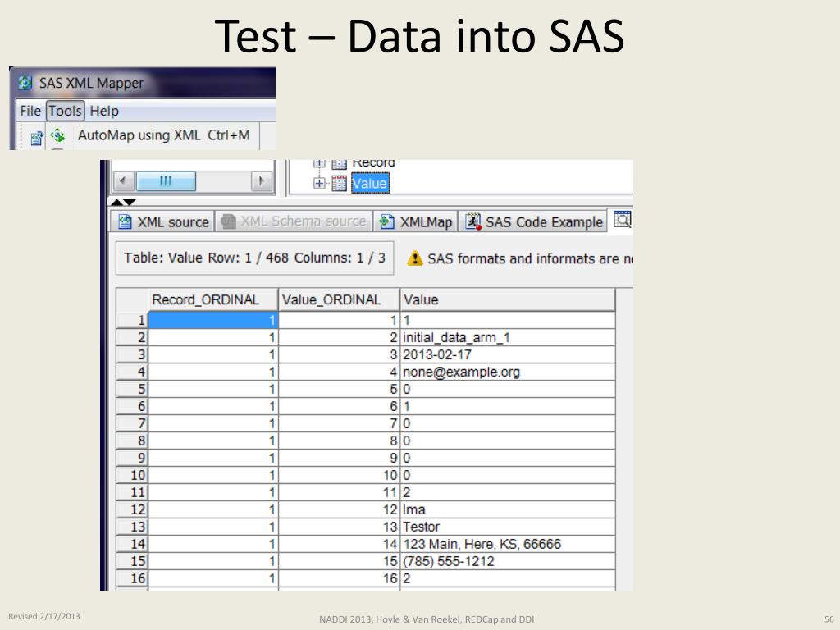Click the document icon left of AutoMap
The width and height of the screenshot is (840, 630).
[x=36, y=138]
